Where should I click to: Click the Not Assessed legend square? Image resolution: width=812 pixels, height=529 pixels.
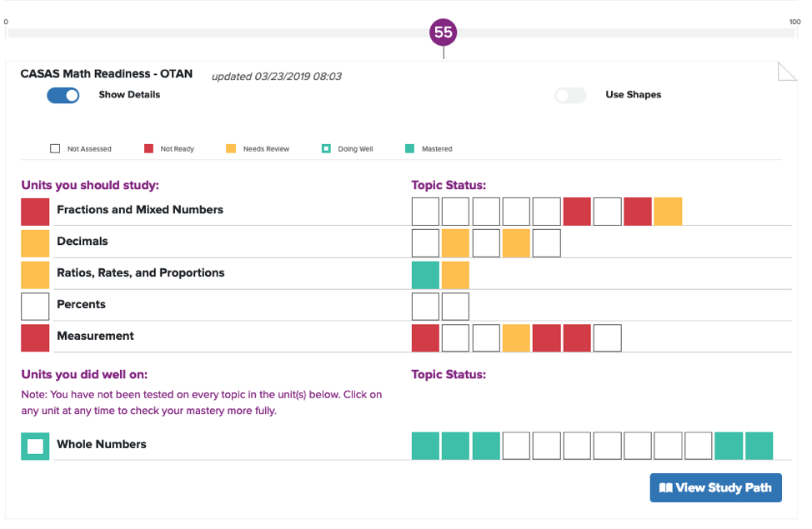click(x=55, y=148)
